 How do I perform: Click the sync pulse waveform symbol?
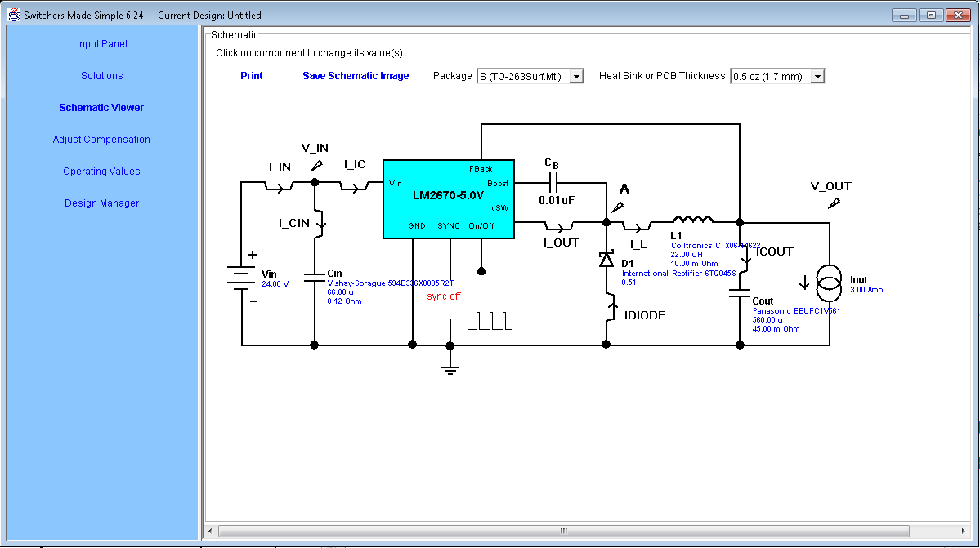(490, 321)
